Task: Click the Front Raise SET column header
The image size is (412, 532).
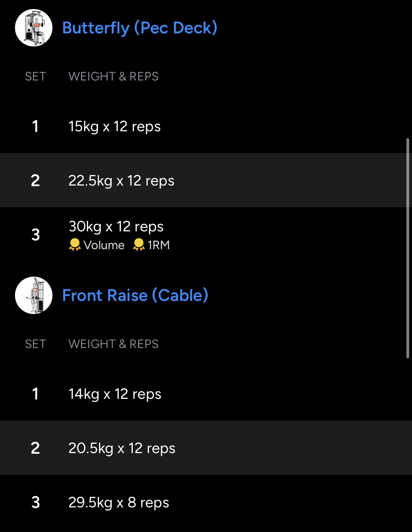Action: [36, 344]
